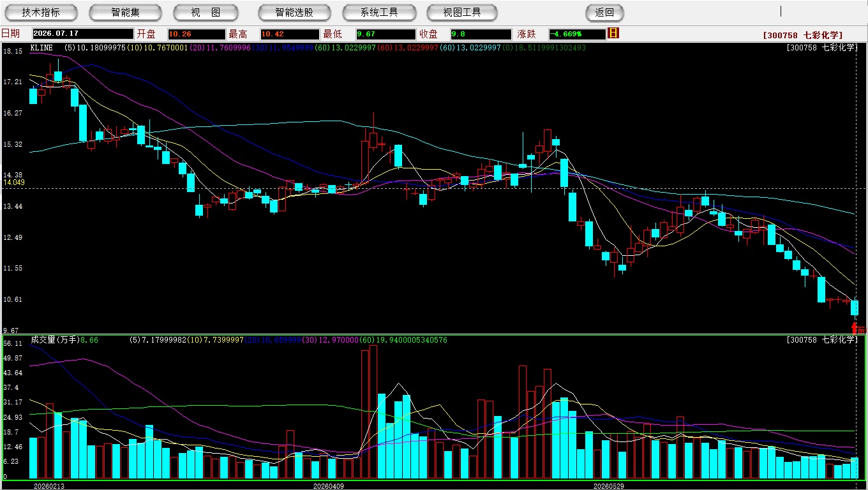Click the 最高 value field 10.42

289,34
